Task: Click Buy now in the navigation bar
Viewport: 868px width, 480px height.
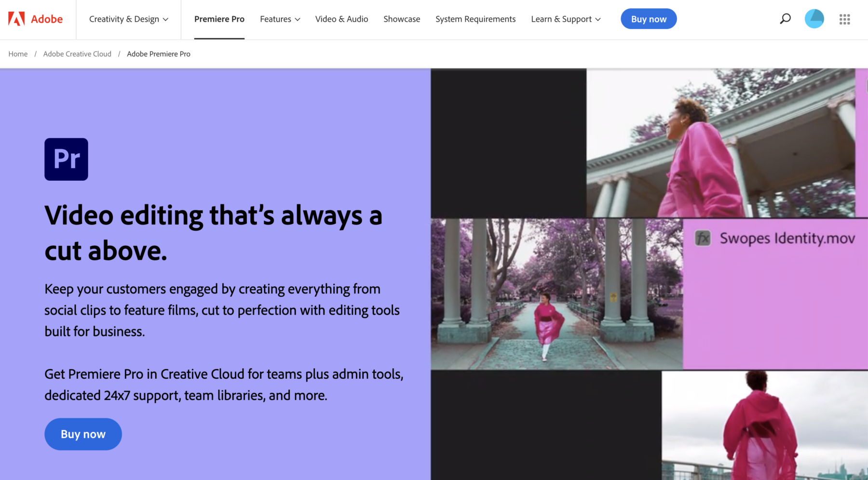Action: 649,19
